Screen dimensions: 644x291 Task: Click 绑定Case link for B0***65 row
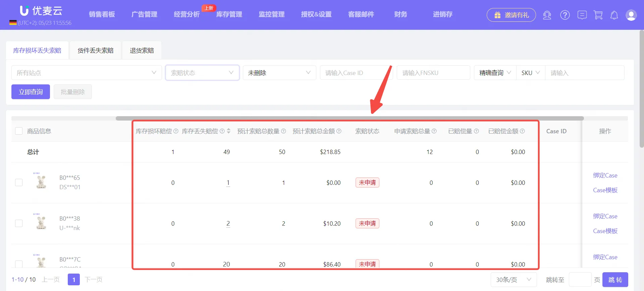605,175
